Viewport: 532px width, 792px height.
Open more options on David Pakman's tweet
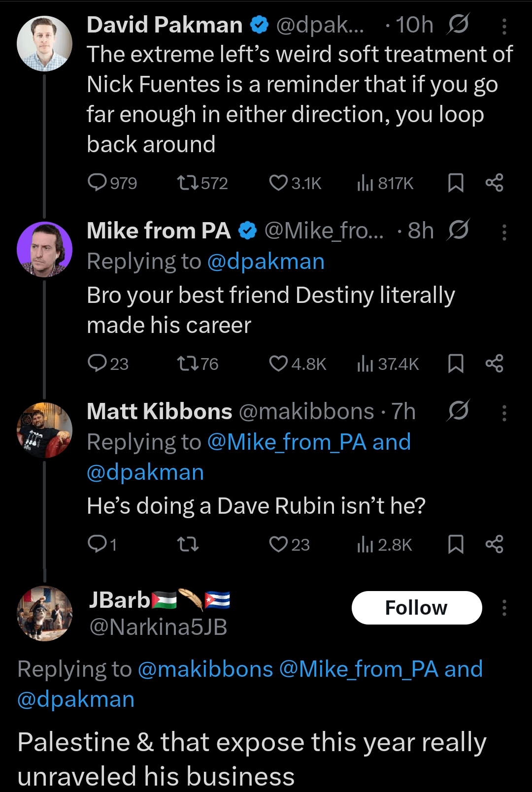click(504, 27)
